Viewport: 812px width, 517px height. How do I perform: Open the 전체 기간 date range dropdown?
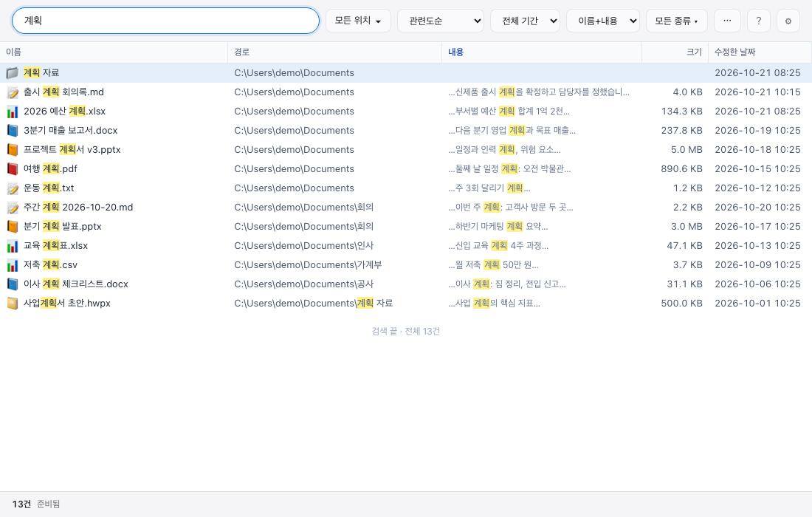click(x=525, y=21)
